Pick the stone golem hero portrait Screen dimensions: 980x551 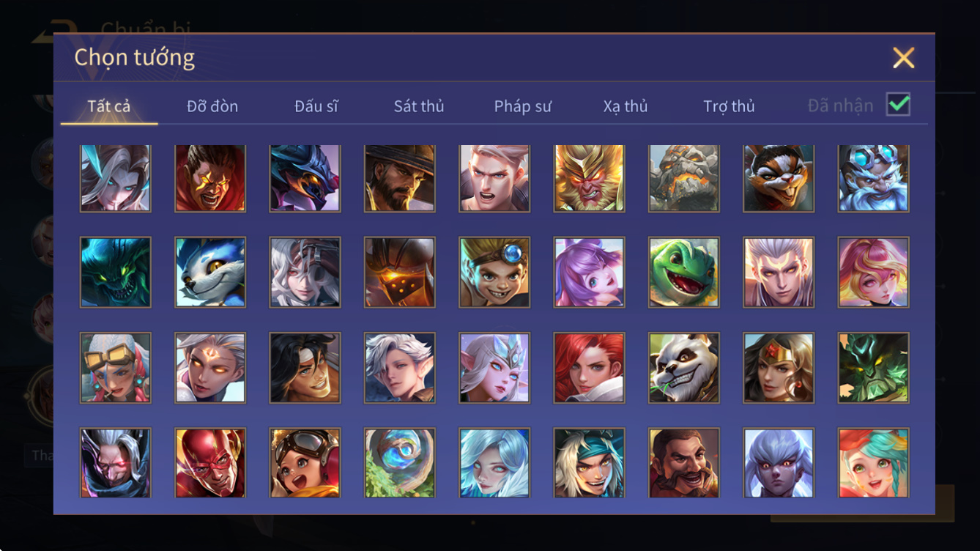click(684, 178)
